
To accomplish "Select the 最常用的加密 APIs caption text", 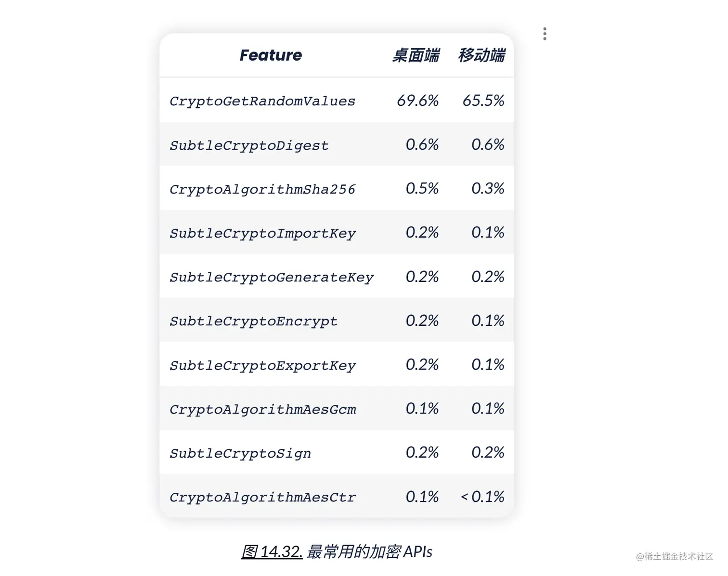I will [x=370, y=551].
